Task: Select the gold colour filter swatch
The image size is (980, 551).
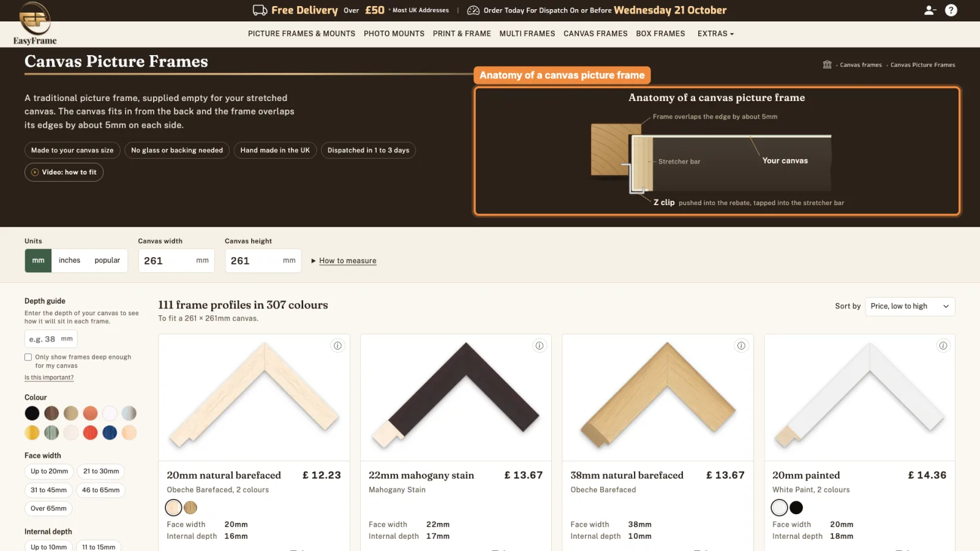Action: [32, 433]
